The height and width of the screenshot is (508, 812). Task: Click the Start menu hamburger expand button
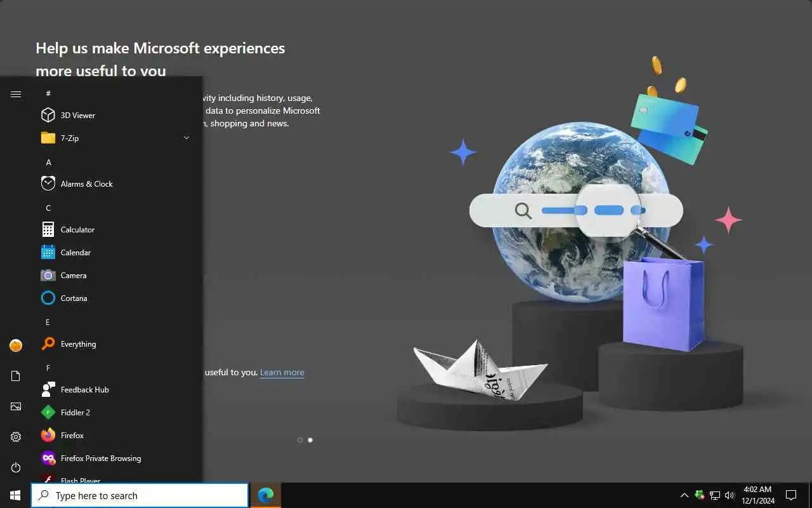tap(16, 94)
